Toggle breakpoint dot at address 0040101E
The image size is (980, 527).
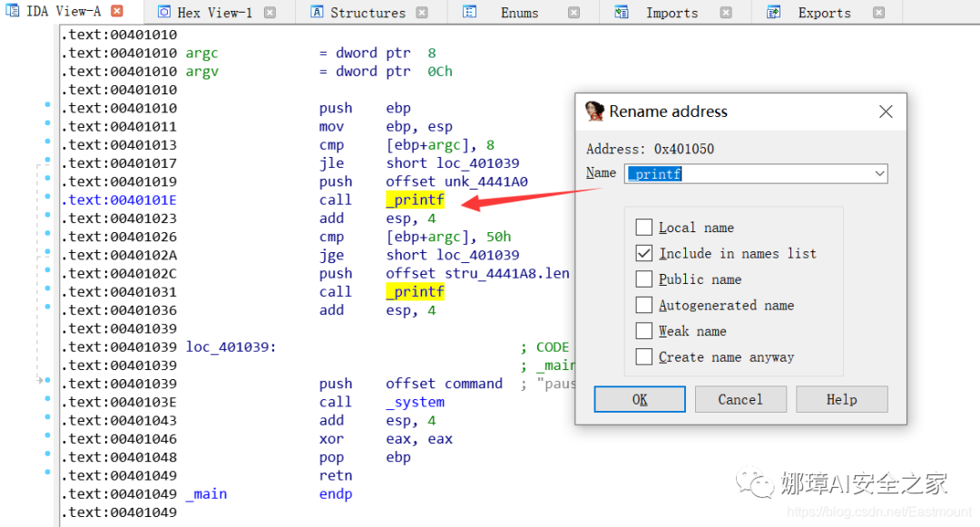[x=47, y=197]
